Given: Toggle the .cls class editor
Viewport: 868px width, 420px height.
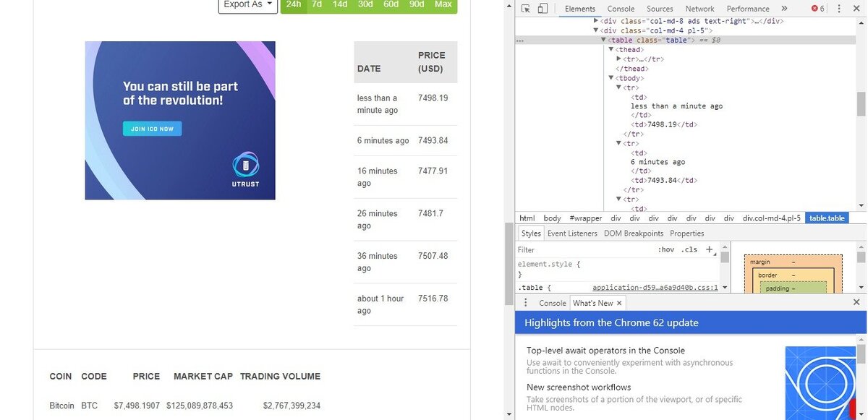Looking at the screenshot, I should tap(689, 249).
